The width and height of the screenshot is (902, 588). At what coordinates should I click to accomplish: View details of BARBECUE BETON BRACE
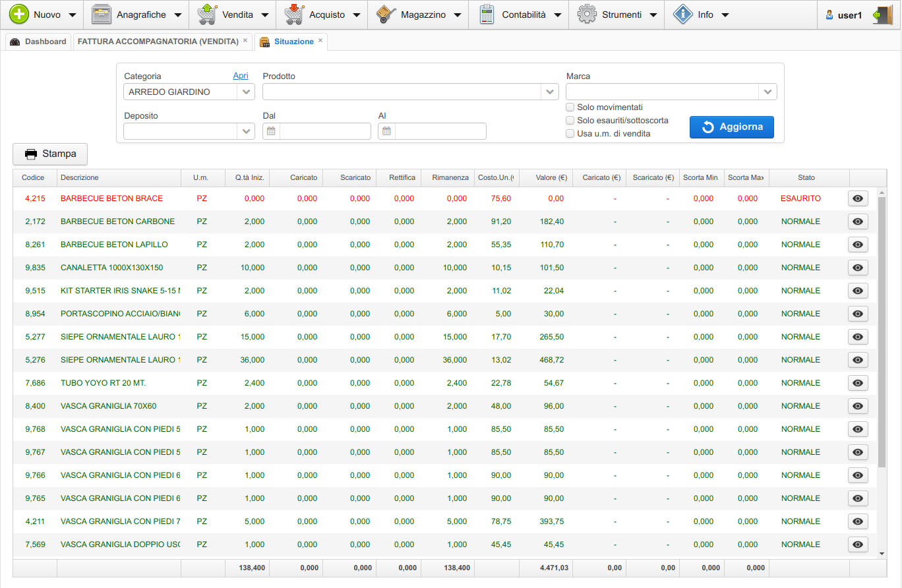(x=858, y=198)
